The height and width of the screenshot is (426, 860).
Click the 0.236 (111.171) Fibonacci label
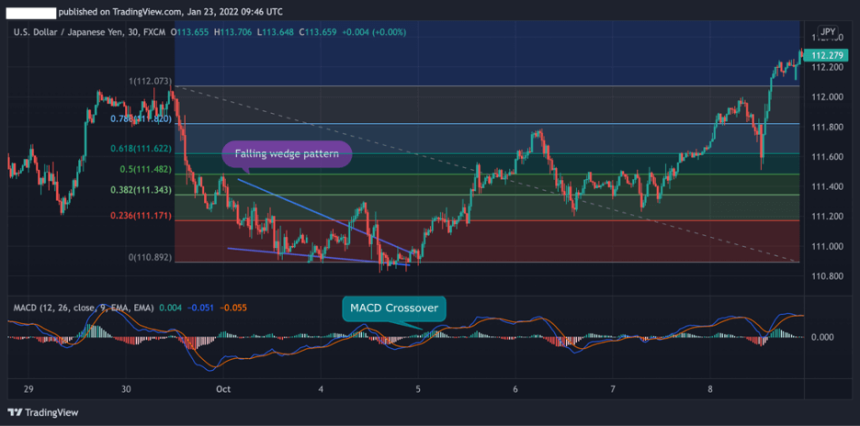[142, 214]
